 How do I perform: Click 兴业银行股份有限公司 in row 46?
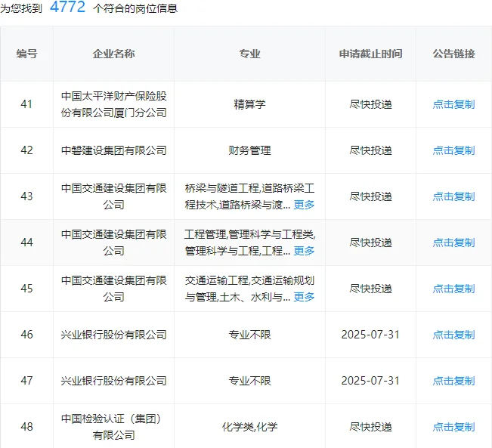[113, 335]
